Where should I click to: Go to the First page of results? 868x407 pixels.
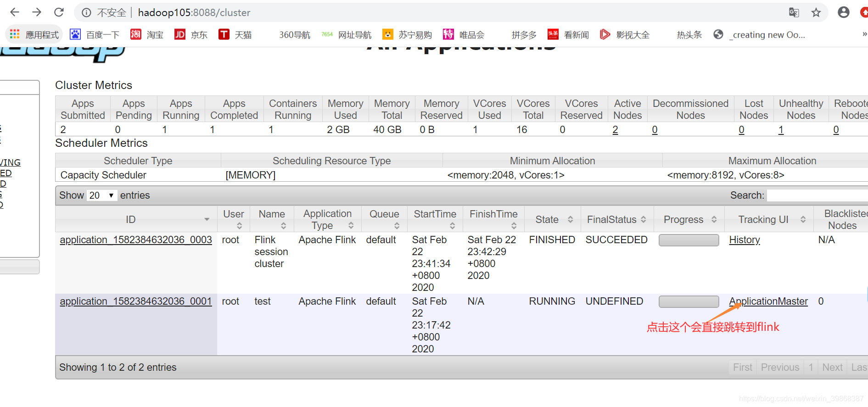(x=742, y=368)
